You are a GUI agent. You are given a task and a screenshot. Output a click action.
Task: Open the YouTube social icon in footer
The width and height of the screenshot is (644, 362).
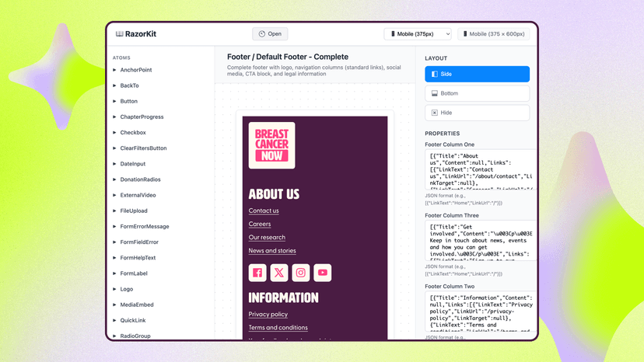coord(323,273)
